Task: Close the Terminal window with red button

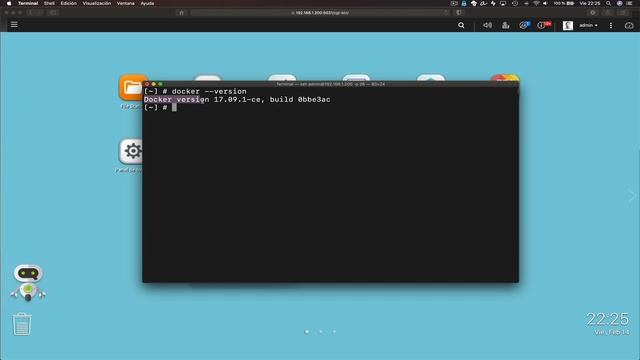Action: pos(147,84)
